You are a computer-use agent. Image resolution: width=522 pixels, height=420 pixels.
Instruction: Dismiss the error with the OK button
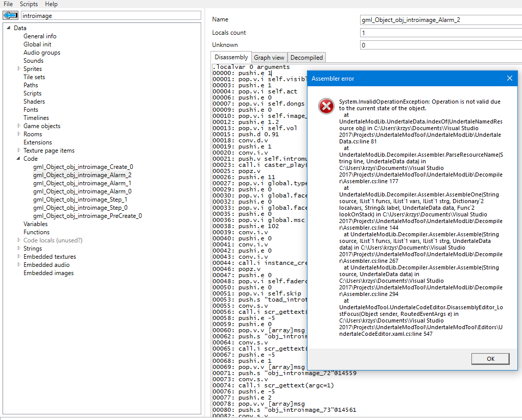[490, 359]
